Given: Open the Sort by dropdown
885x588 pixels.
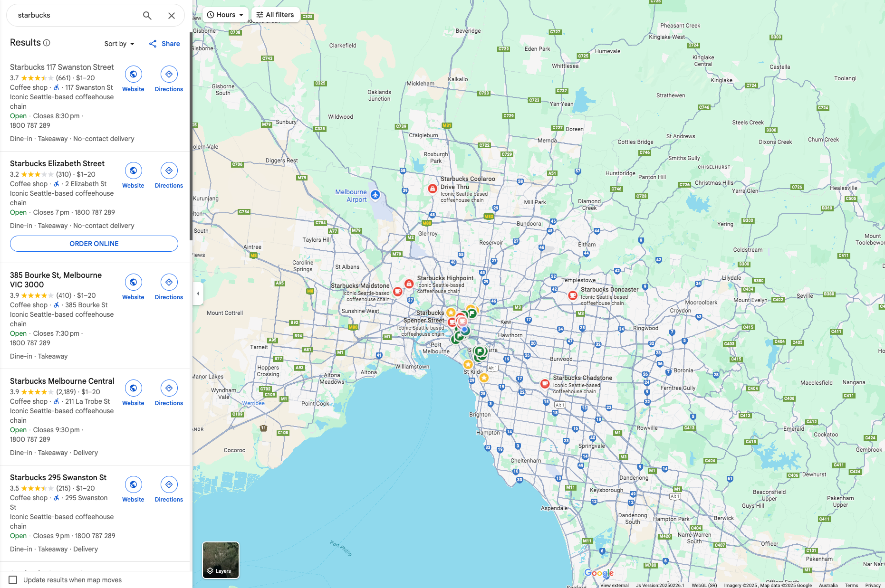Looking at the screenshot, I should [x=119, y=44].
